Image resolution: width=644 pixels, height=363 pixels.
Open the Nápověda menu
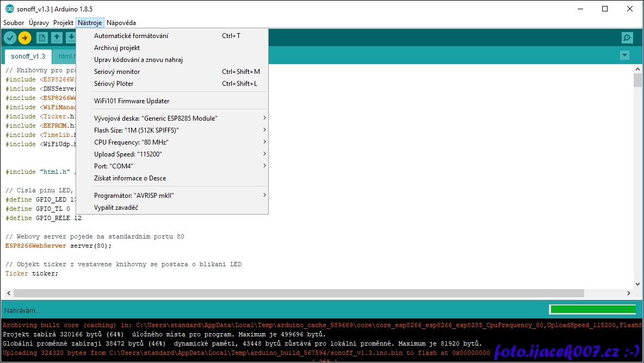point(121,23)
